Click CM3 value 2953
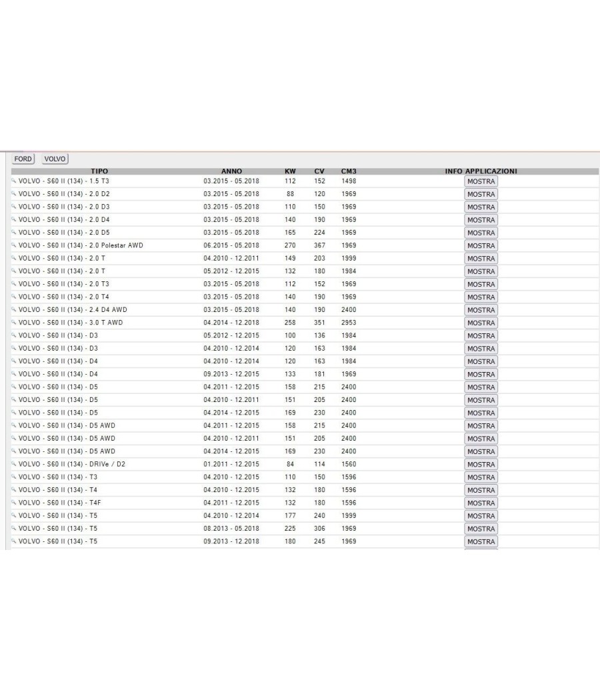 (349, 322)
